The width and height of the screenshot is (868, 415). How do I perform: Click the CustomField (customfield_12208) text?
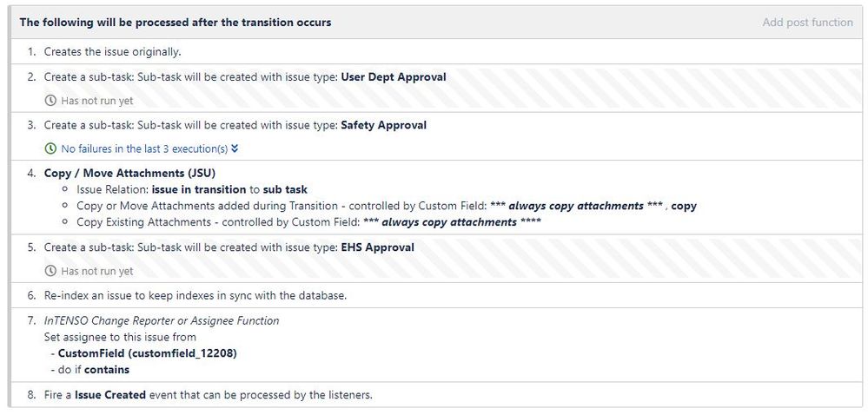pyautogui.click(x=147, y=353)
